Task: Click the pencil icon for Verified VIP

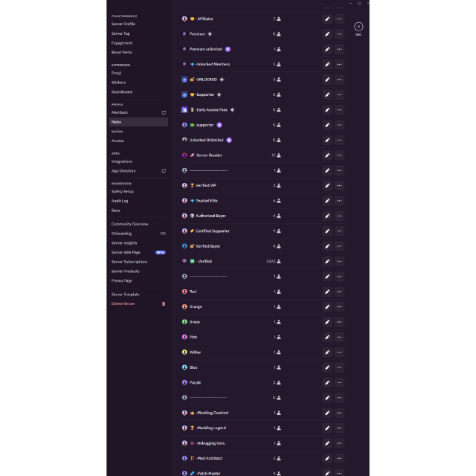Action: 327,185
